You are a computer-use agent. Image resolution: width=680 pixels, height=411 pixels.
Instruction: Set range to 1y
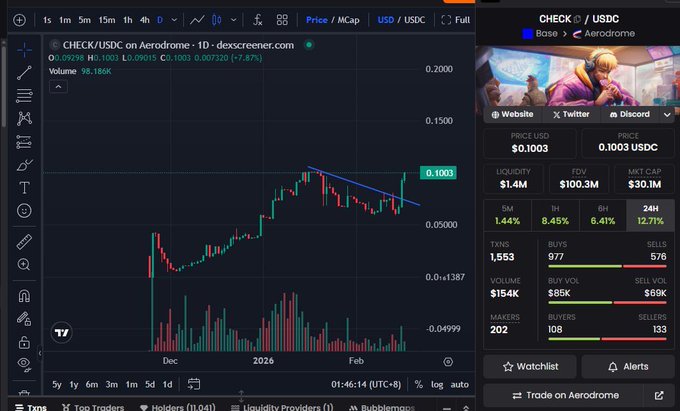(74, 385)
